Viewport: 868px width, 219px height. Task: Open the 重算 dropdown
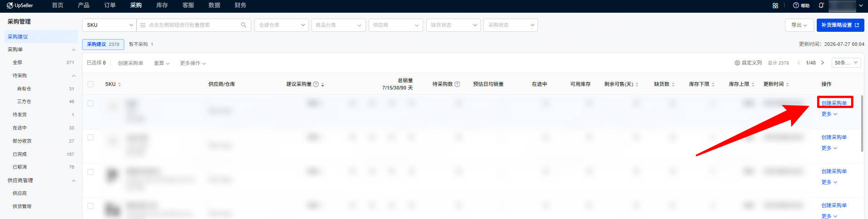pos(161,63)
